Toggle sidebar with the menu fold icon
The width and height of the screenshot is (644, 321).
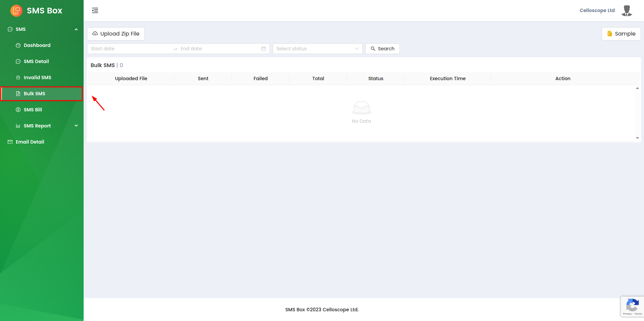pos(95,10)
